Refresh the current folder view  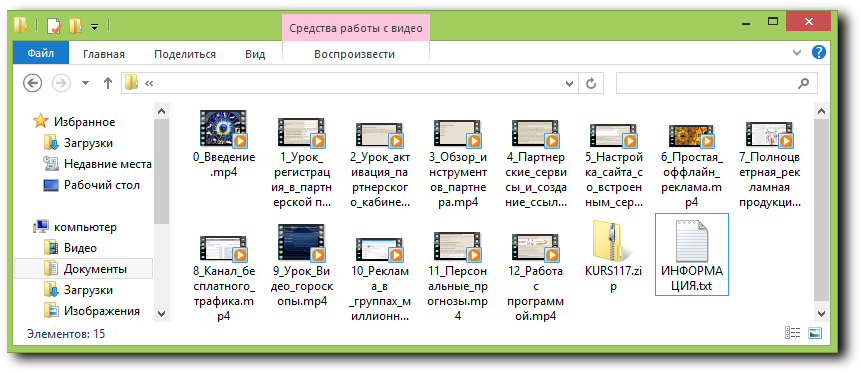[591, 83]
